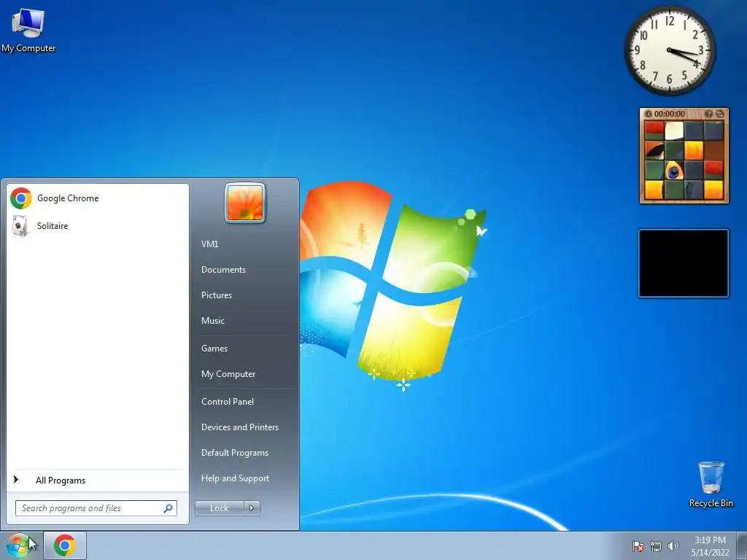This screenshot has height=560, width=747.
Task: Click the taskbar clock showing 3:19 PM
Action: click(710, 546)
